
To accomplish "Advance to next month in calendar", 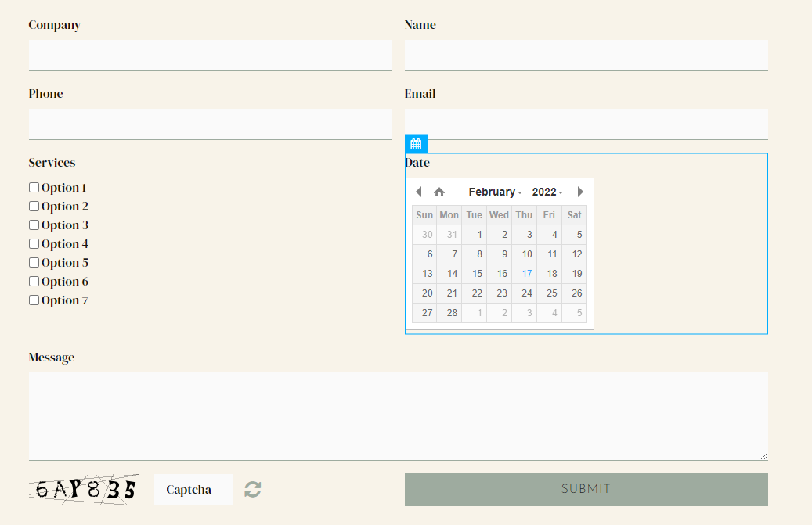I will (580, 192).
